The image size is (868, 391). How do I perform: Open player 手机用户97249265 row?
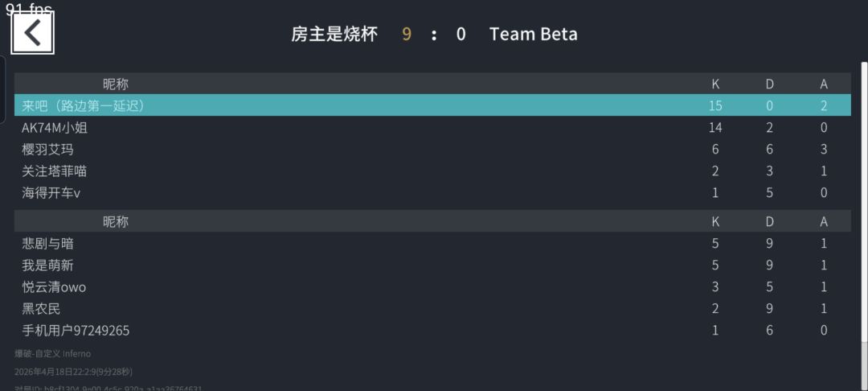76,330
